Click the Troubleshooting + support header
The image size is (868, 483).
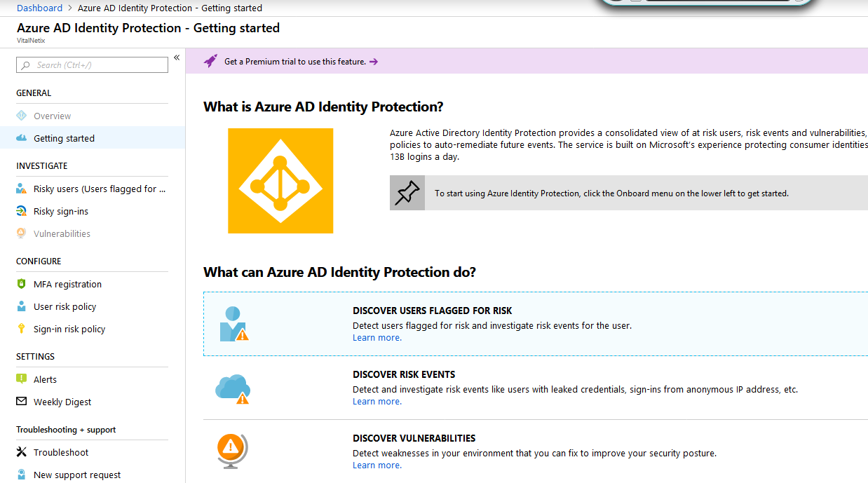(66, 430)
